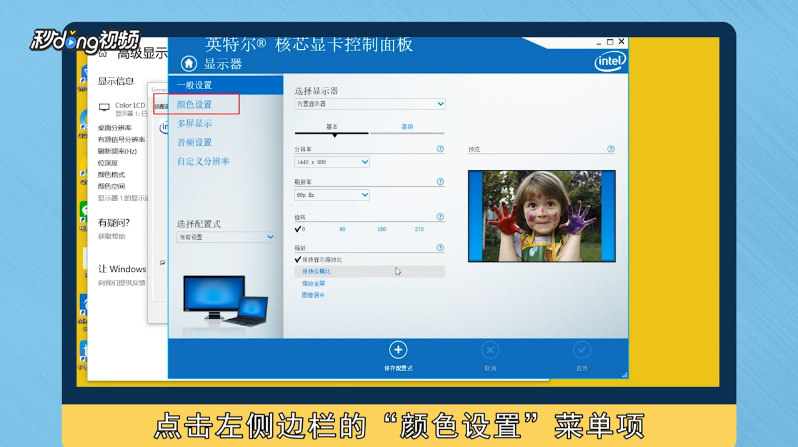Select rotation 0 option
This screenshot has height=447, width=798.
click(x=300, y=229)
